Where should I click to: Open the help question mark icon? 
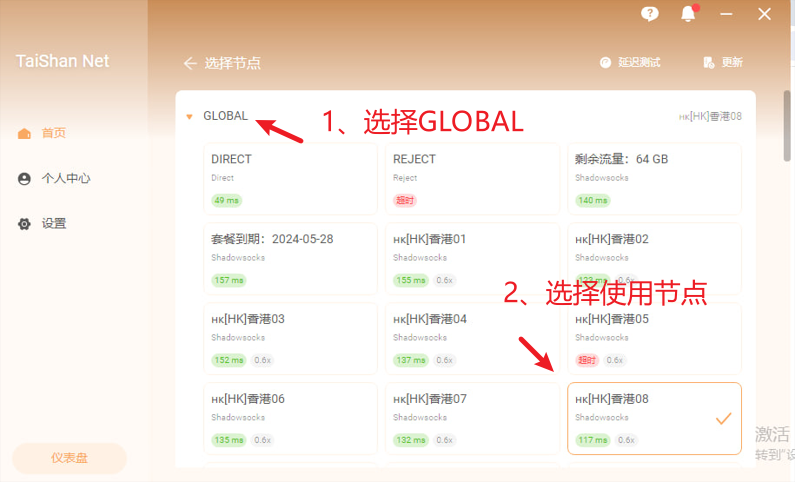point(650,13)
